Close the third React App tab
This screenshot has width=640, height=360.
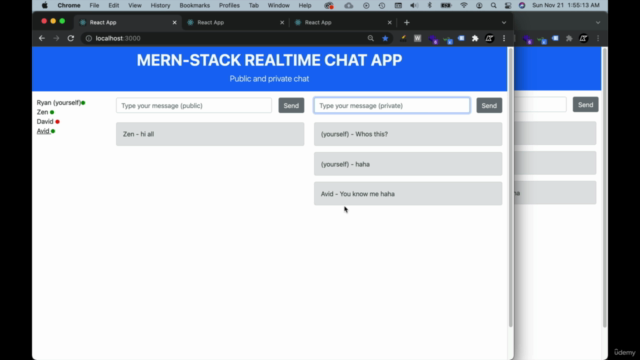pyautogui.click(x=389, y=22)
